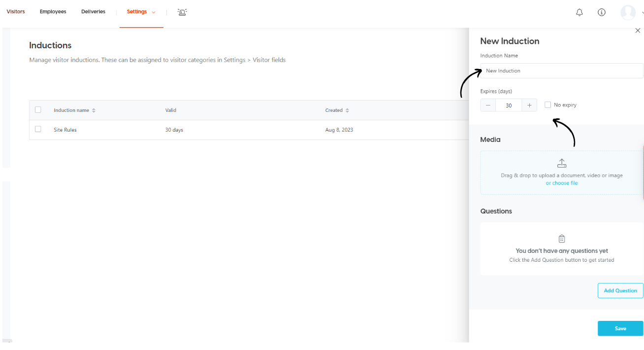This screenshot has width=644, height=350.
Task: Open the evacuation alarm icon
Action: pos(182,12)
